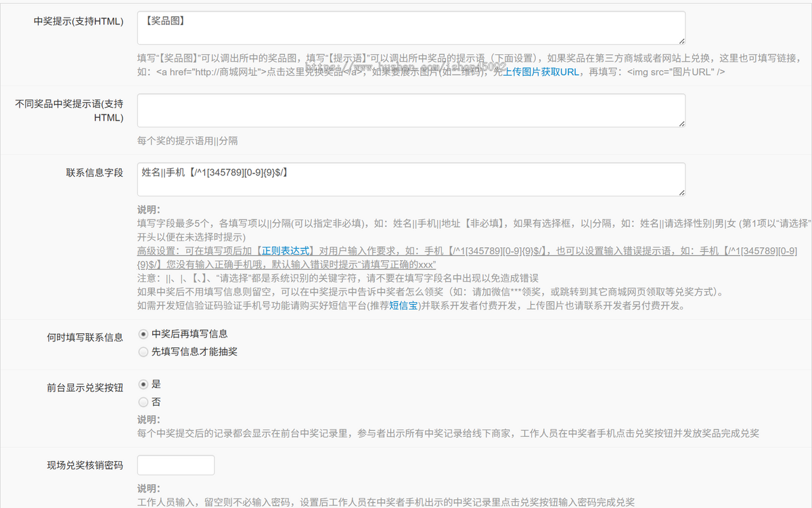
Task: Click the help line starting 填写字段最多5个
Action: [474, 230]
